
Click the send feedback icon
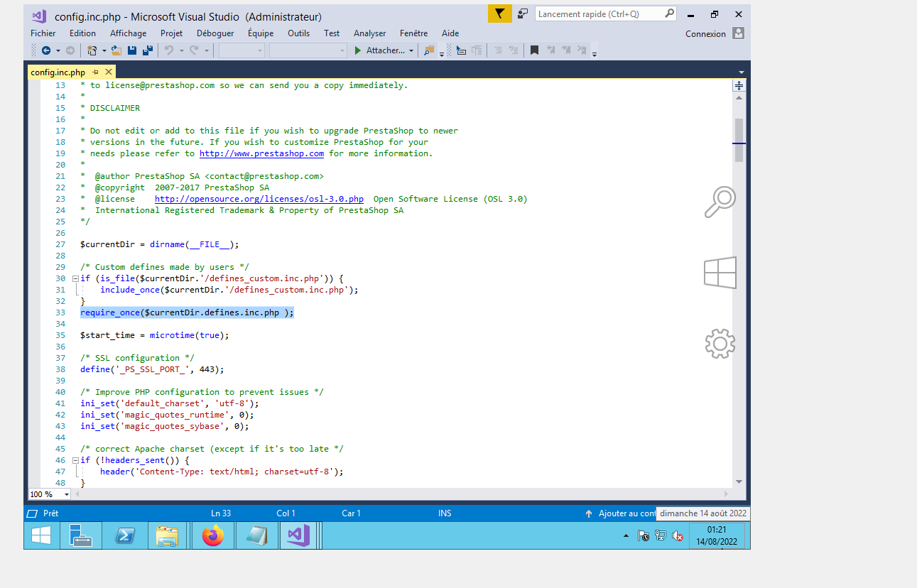(523, 13)
